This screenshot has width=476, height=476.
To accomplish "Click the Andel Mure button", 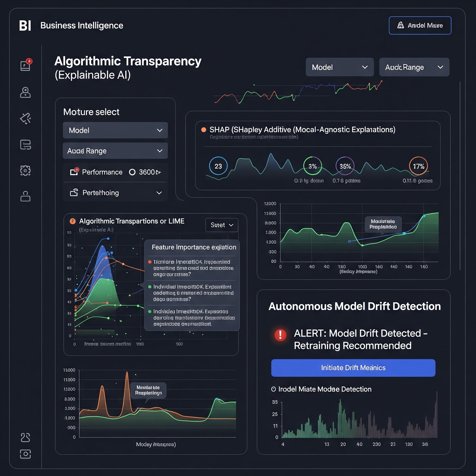I will tap(420, 25).
